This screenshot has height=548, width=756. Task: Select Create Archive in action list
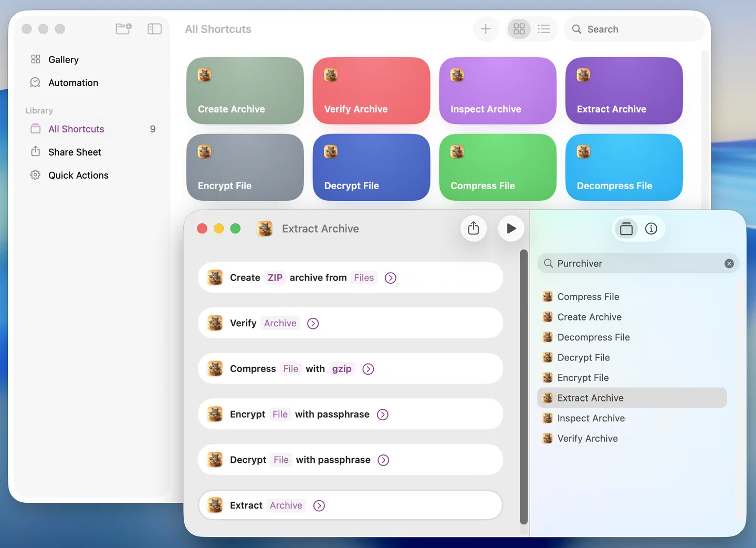(632, 317)
